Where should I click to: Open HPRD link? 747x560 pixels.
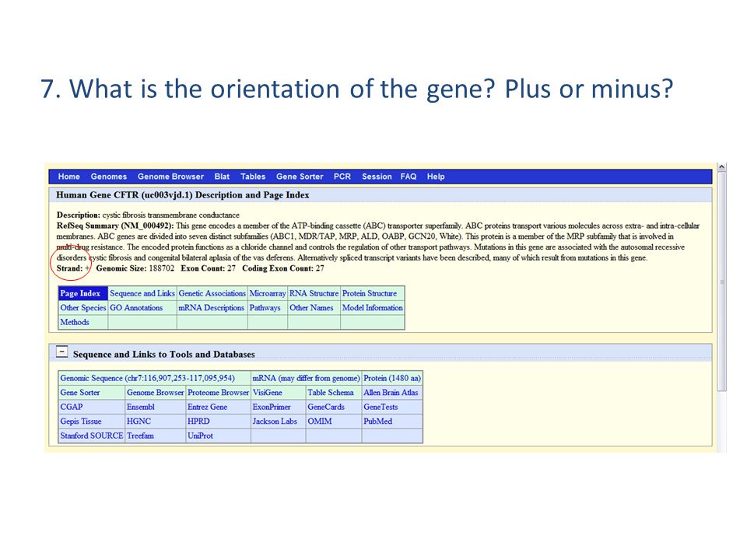(x=198, y=421)
